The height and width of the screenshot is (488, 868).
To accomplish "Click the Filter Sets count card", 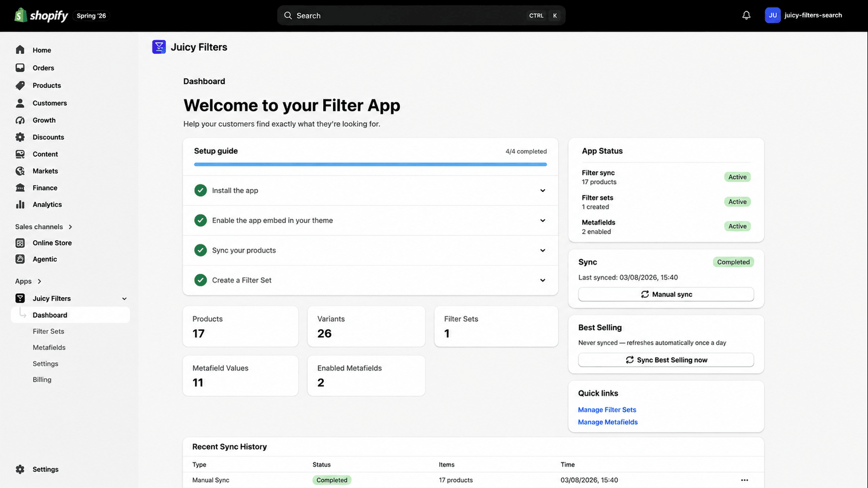I will pyautogui.click(x=496, y=326).
